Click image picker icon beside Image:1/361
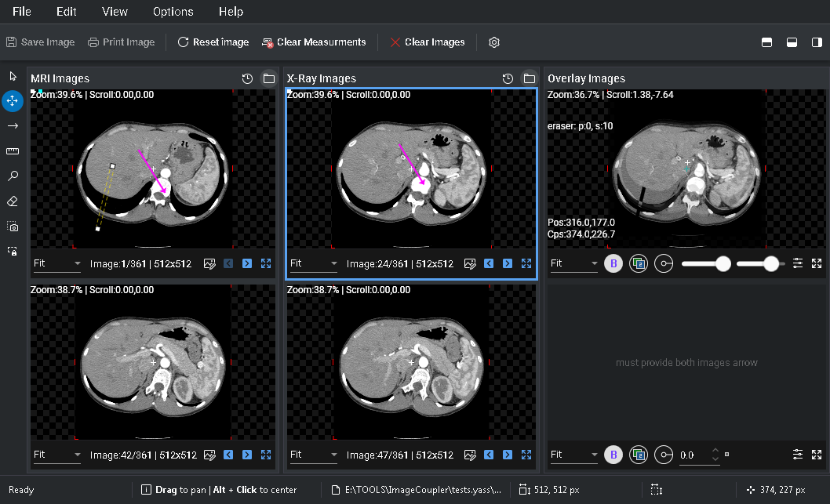This screenshot has height=504, width=830. (209, 264)
